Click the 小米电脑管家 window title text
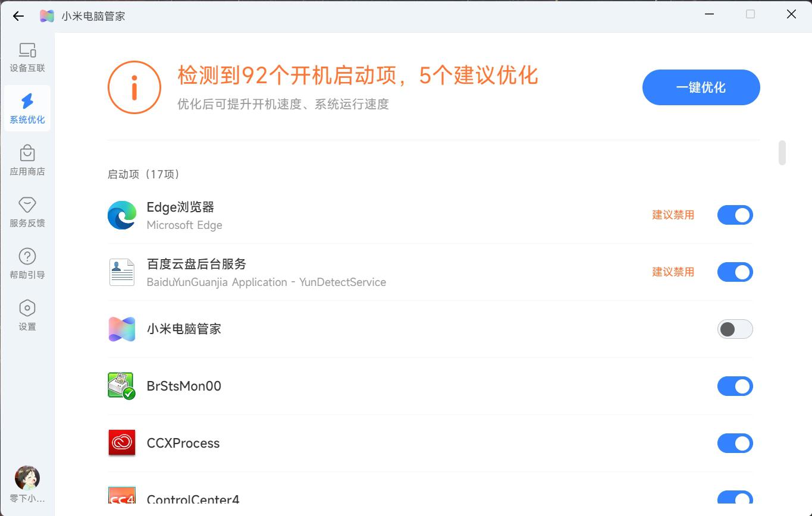The height and width of the screenshot is (516, 812). click(x=93, y=16)
